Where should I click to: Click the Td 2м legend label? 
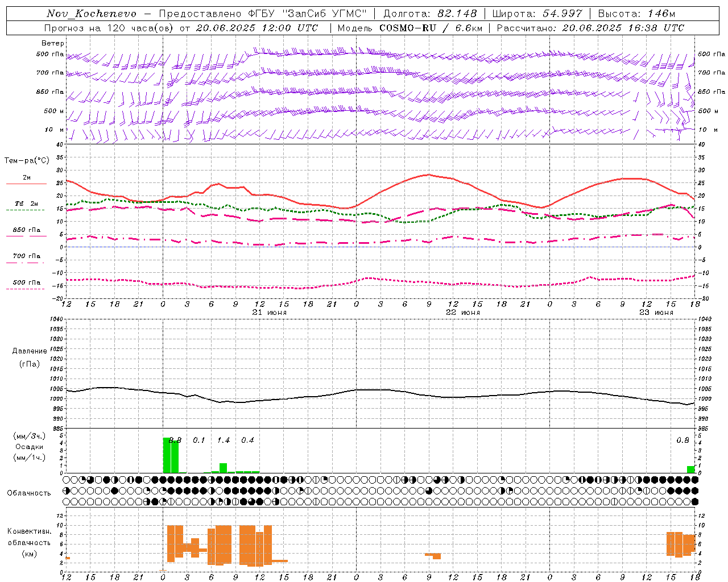pos(27,203)
